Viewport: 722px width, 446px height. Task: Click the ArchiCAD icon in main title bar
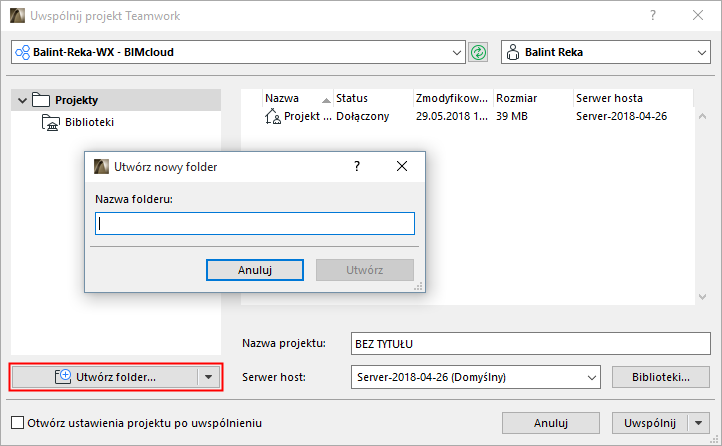coord(17,16)
